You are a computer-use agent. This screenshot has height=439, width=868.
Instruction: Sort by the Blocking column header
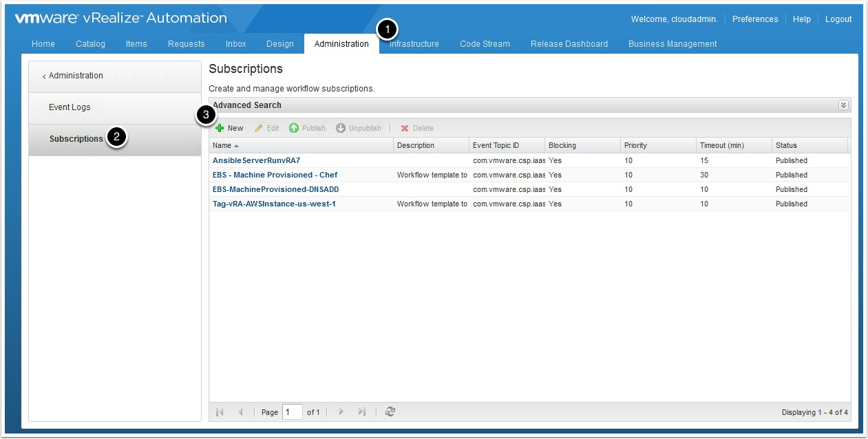583,145
